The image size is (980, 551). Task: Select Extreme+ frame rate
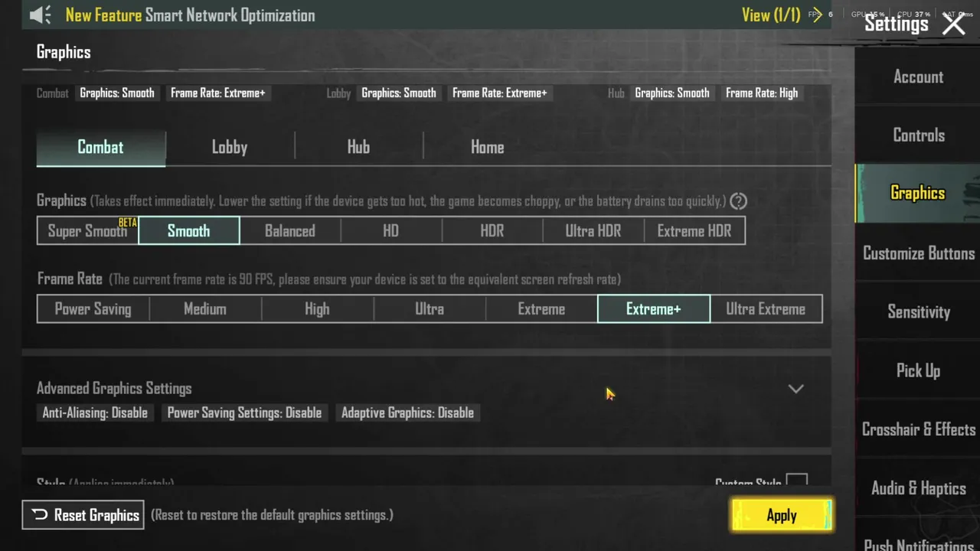(x=654, y=309)
